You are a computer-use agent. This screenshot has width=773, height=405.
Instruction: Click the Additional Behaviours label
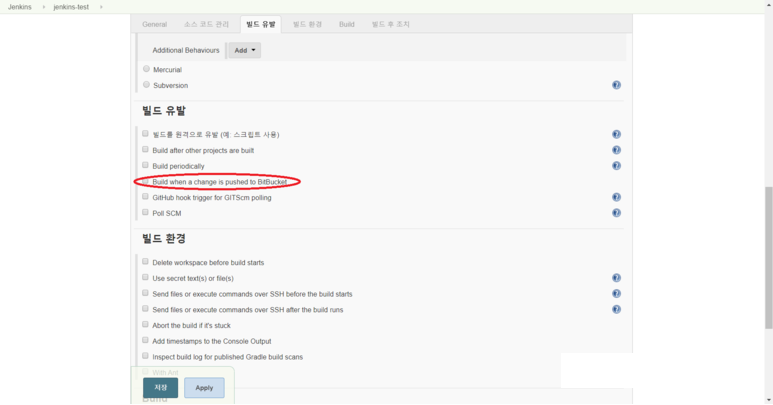pyautogui.click(x=186, y=50)
